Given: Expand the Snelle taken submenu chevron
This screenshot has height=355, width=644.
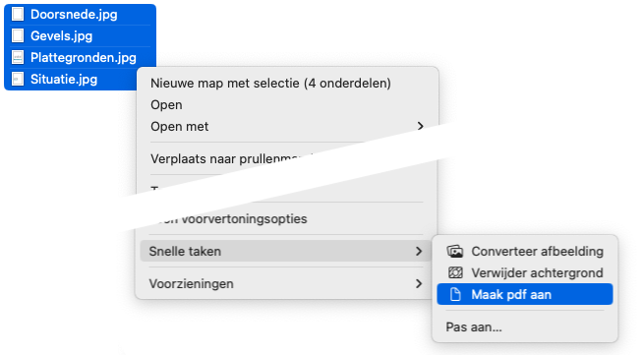Looking at the screenshot, I should coord(419,251).
